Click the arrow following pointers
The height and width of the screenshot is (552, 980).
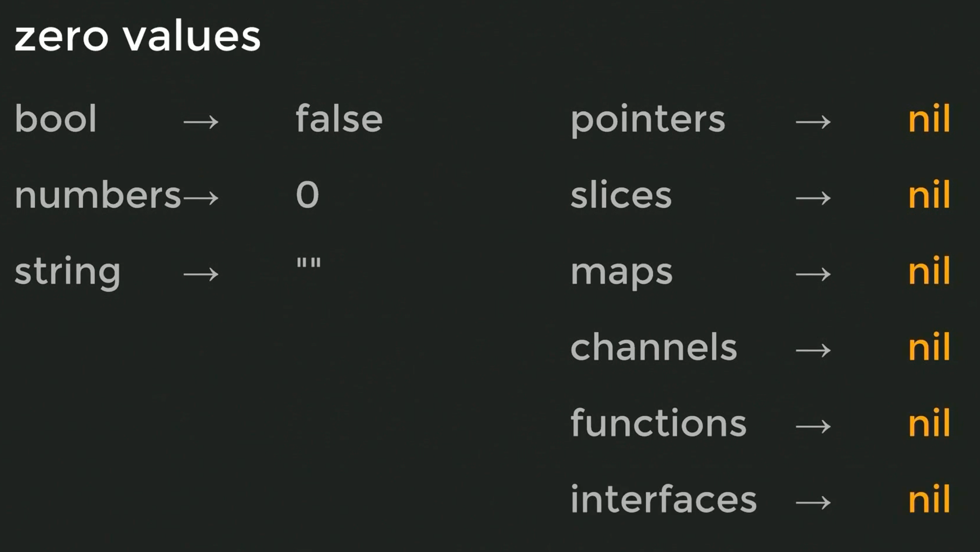click(x=813, y=121)
